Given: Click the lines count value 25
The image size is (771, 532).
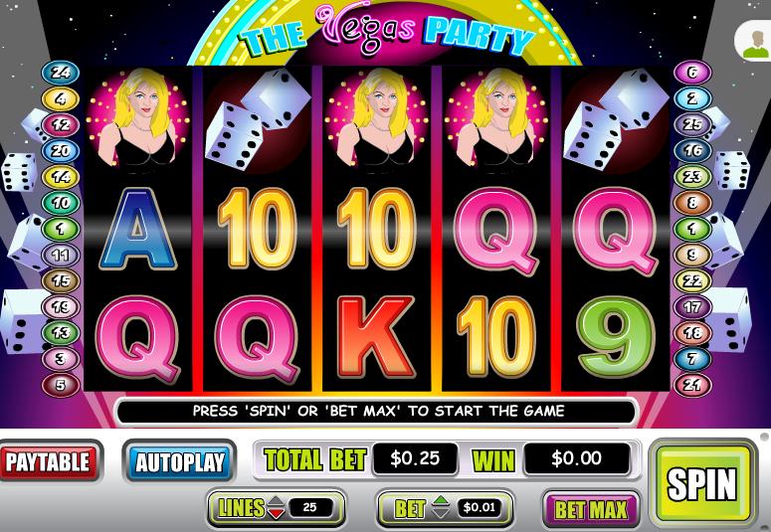Looking at the screenshot, I should tap(309, 507).
